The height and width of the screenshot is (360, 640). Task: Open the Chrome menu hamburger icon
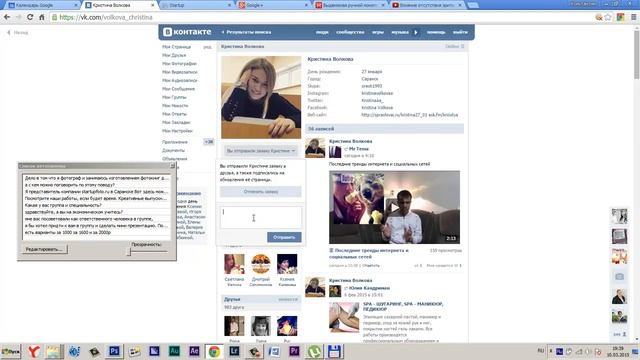[633, 17]
